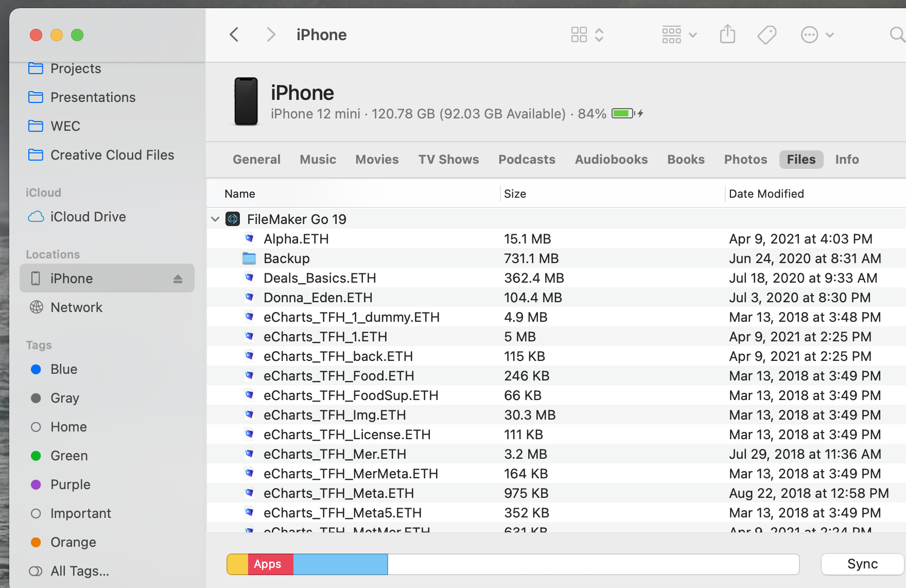Screen dimensions: 906x588
Task: Select eCharts_TFH_Img.ETH file
Action: [x=556, y=415]
